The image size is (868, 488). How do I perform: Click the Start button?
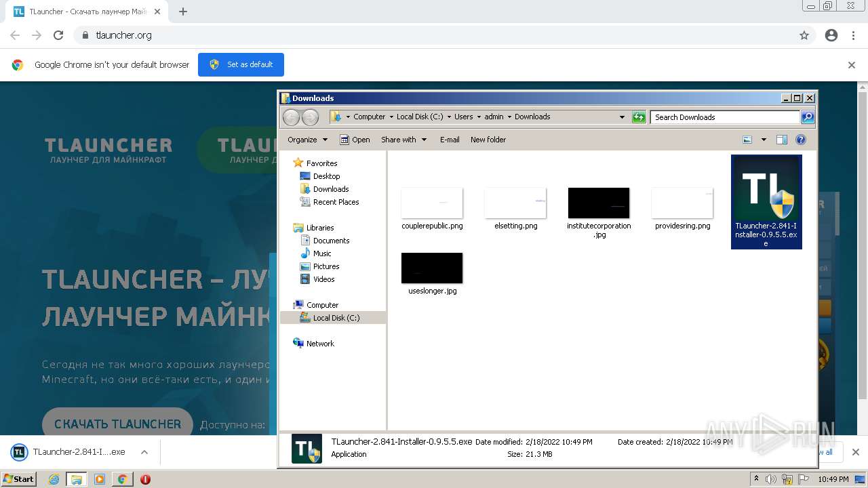click(18, 479)
